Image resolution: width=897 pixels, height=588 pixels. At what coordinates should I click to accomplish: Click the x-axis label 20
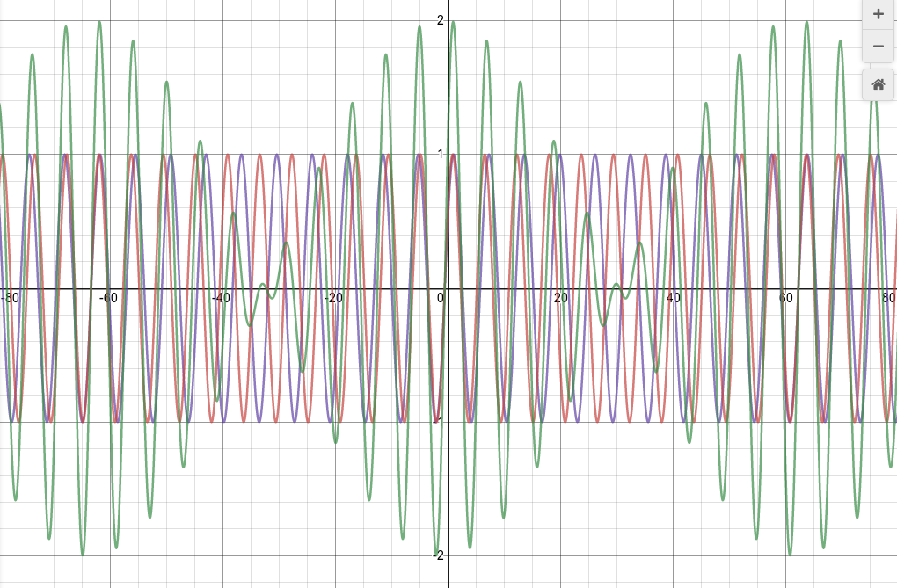pyautogui.click(x=560, y=298)
